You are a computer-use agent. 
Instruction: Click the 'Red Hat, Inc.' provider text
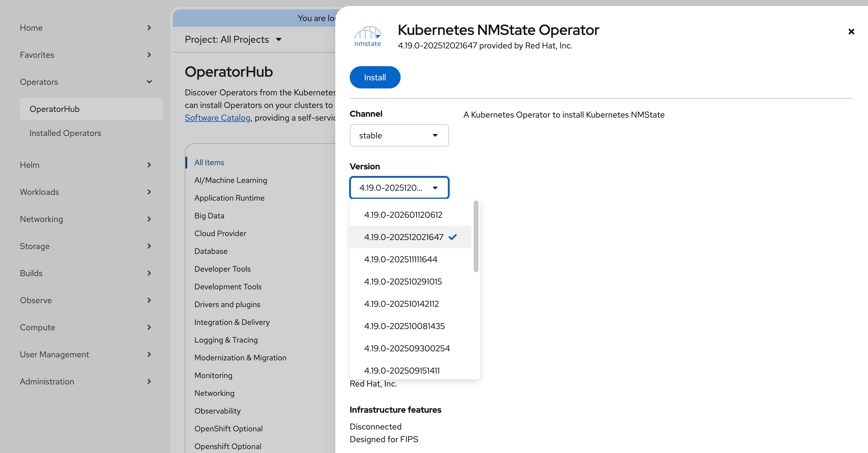(373, 384)
